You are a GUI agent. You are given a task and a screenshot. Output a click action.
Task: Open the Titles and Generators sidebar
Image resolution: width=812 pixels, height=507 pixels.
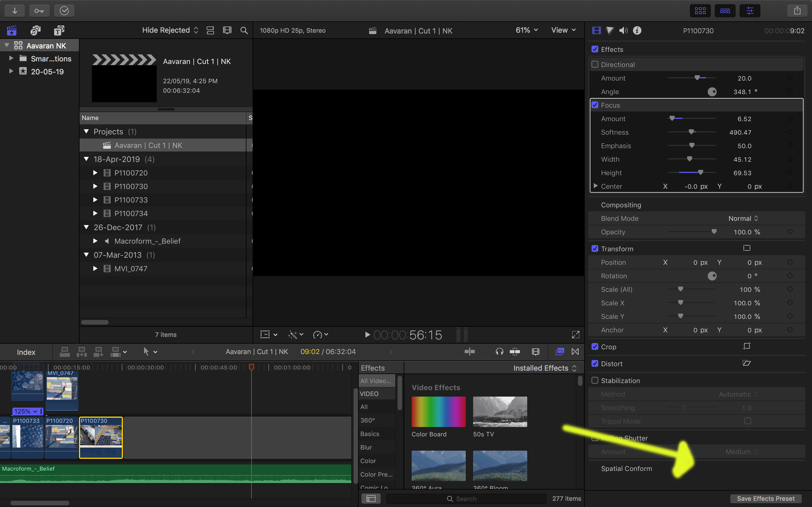(59, 30)
